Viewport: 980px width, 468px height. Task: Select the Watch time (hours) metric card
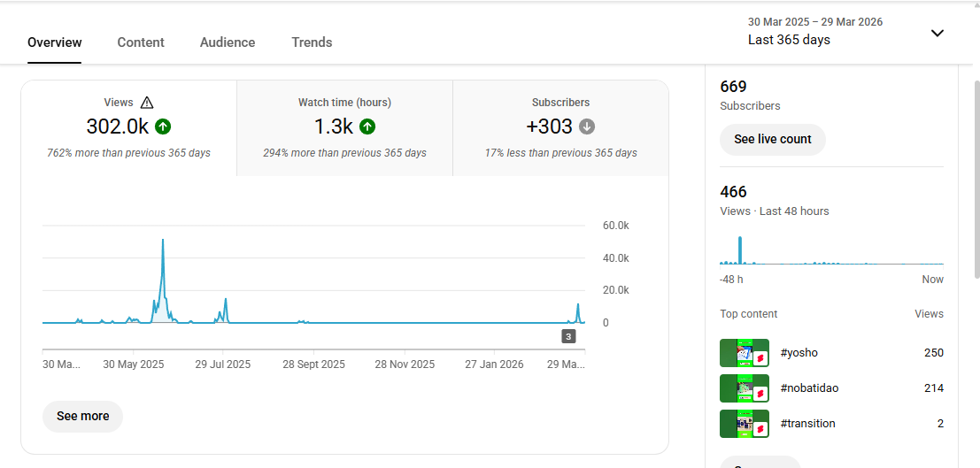click(344, 128)
